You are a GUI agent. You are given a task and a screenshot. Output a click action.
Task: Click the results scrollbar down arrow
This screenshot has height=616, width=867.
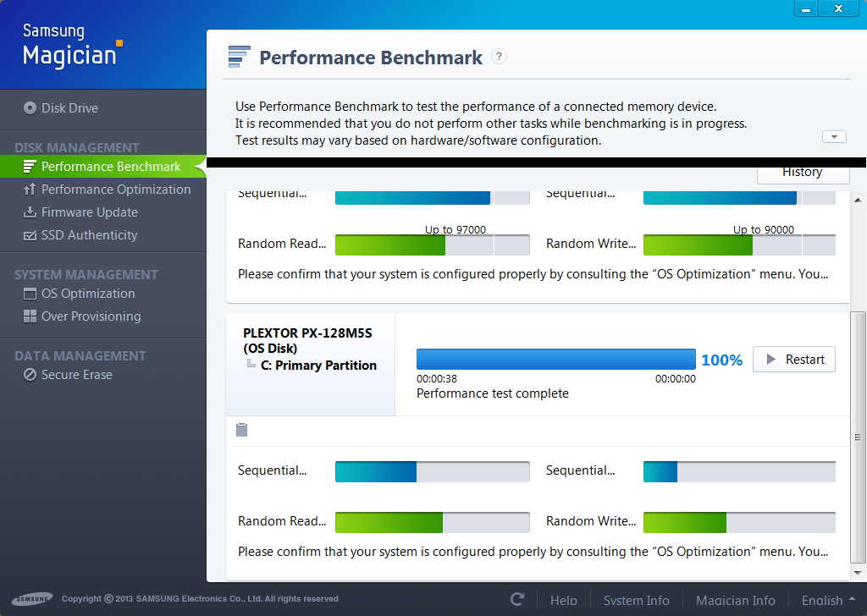[x=858, y=573]
